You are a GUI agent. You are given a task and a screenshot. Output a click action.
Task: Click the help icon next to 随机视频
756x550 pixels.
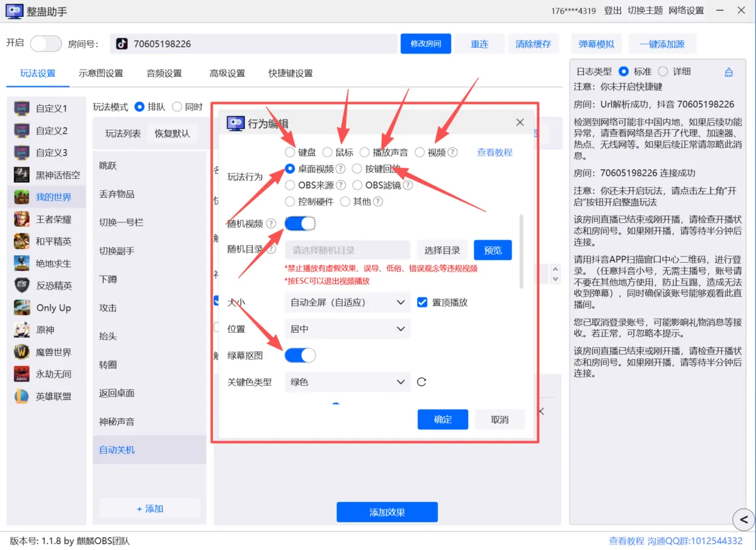(271, 224)
